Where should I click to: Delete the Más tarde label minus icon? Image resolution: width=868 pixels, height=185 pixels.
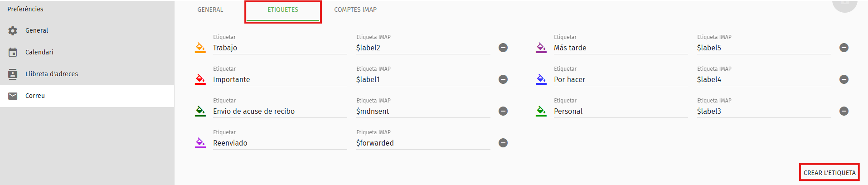844,48
